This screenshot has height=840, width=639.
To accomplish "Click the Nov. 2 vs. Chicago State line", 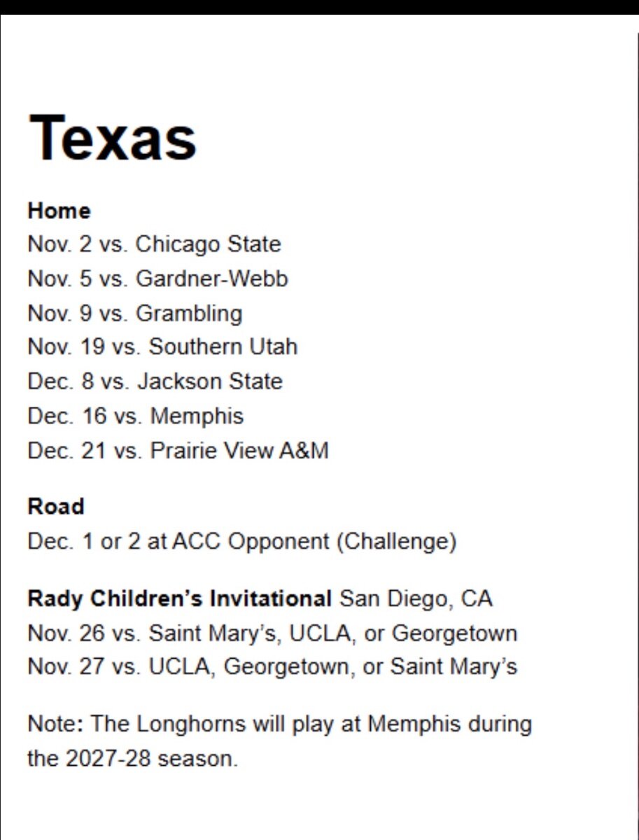I will 154,244.
